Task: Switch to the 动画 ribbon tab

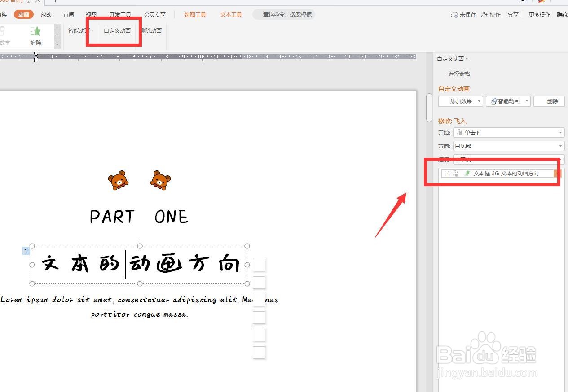Action: click(24, 14)
